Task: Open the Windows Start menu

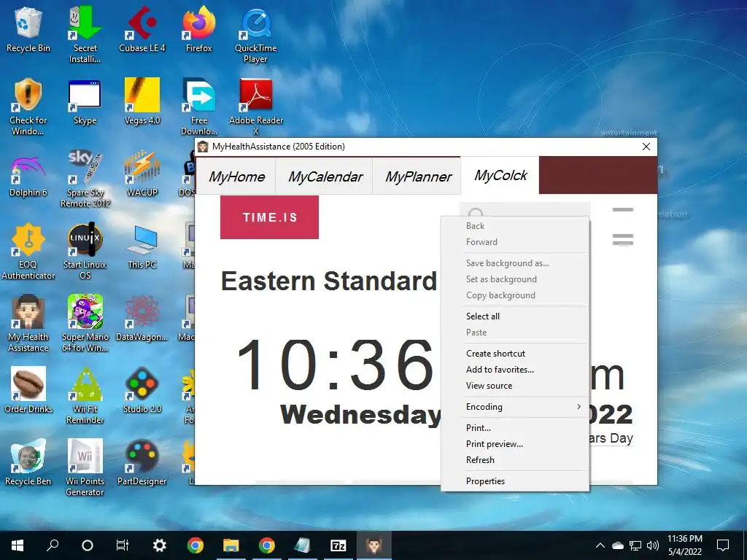Action: 18,545
